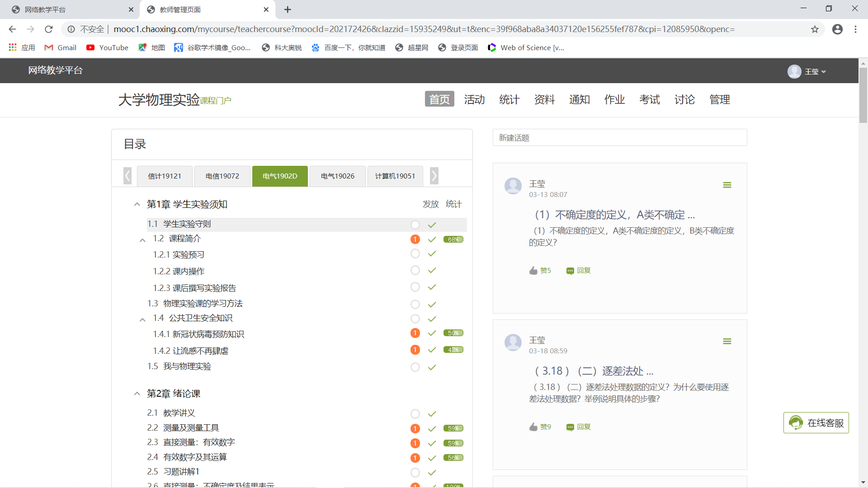Toggle the release circle for 2.1 教学讲义
Image resolution: width=868 pixels, height=488 pixels.
[x=415, y=413]
